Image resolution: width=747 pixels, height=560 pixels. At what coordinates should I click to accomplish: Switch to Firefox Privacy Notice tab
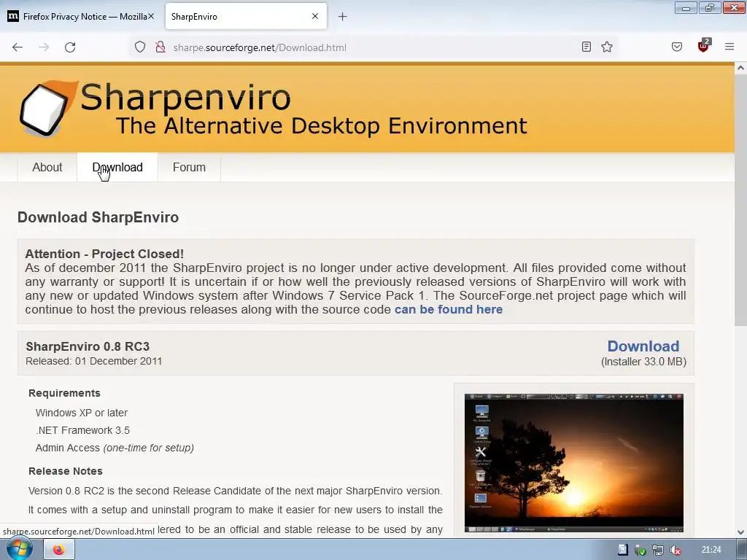(81, 17)
